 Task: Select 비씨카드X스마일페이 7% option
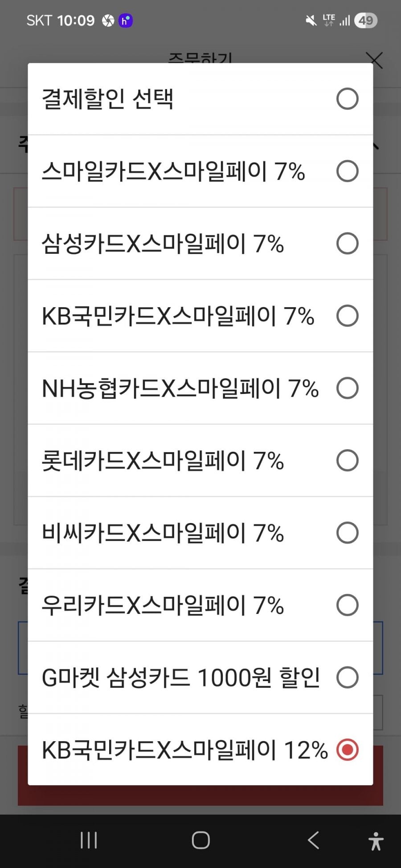click(x=347, y=533)
